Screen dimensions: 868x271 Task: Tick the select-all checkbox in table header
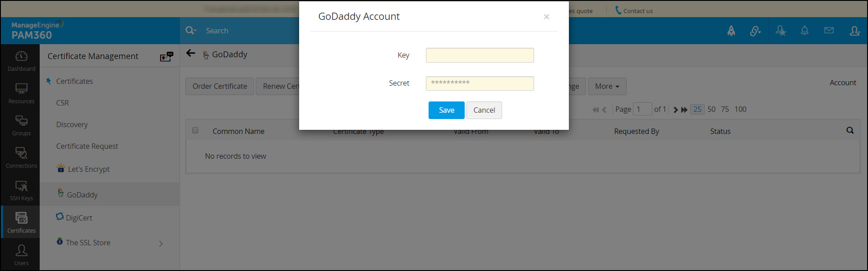(x=195, y=130)
